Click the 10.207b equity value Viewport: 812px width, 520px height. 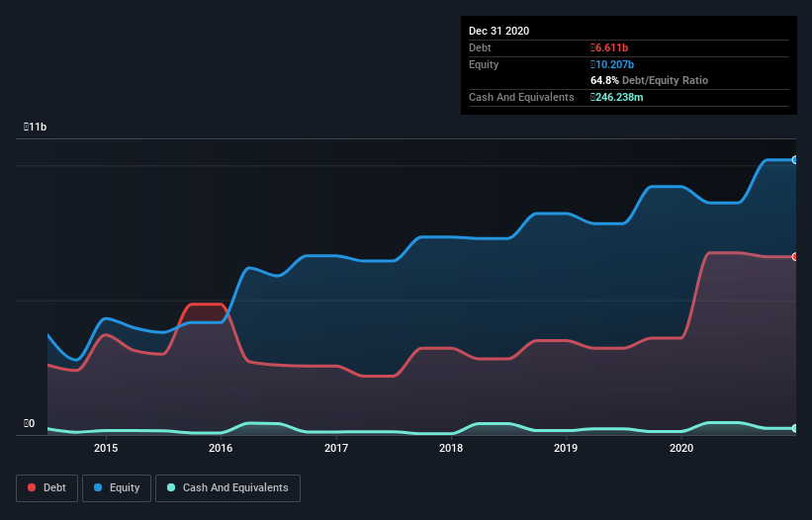[x=612, y=64]
